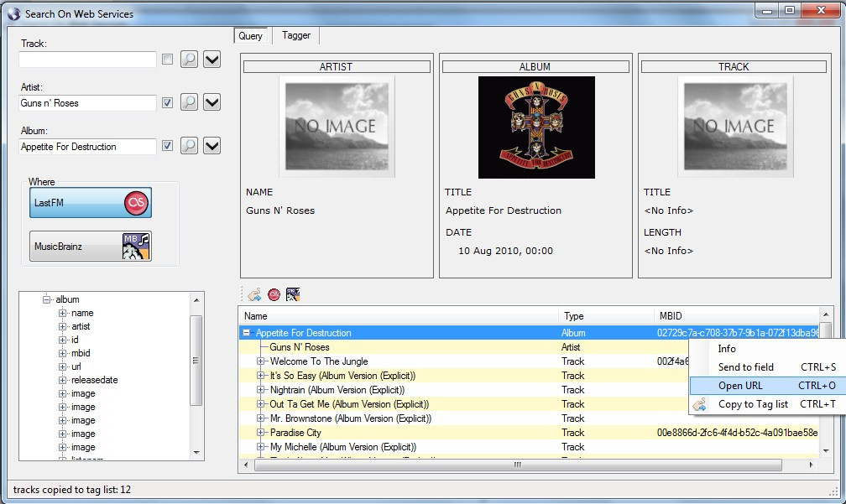The width and height of the screenshot is (846, 504).
Task: Click the Album field Appetite For Destruction
Action: click(87, 147)
